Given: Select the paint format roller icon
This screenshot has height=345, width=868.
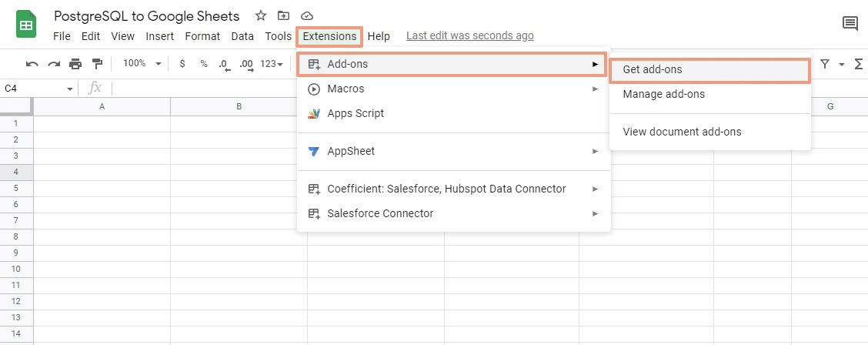Looking at the screenshot, I should [x=97, y=64].
